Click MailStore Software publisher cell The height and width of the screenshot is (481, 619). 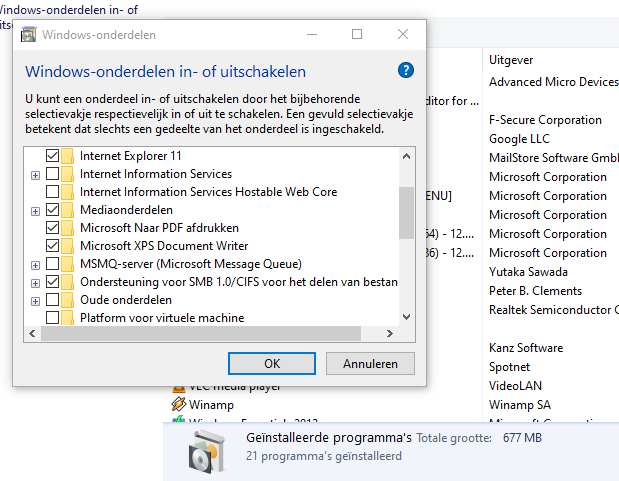[554, 158]
